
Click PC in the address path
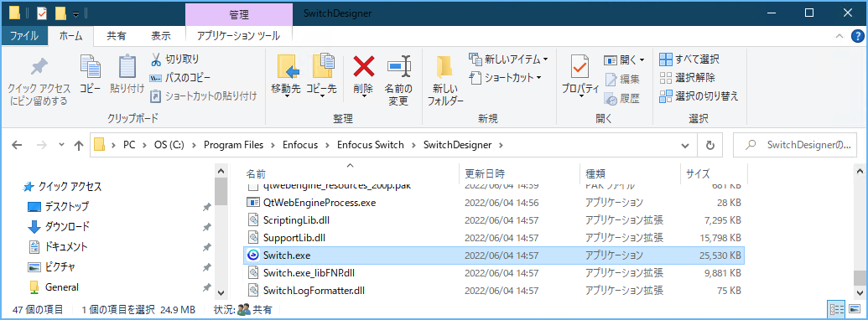(x=129, y=146)
